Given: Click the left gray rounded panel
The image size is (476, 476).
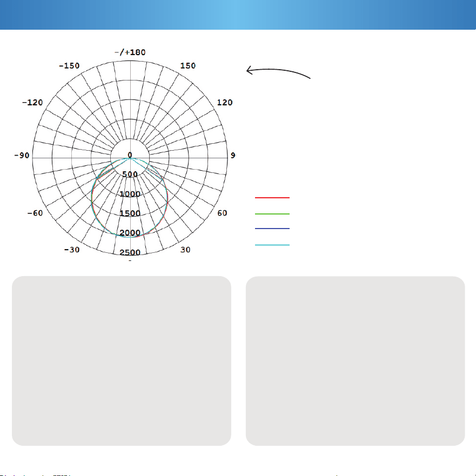Looking at the screenshot, I should [x=122, y=360].
